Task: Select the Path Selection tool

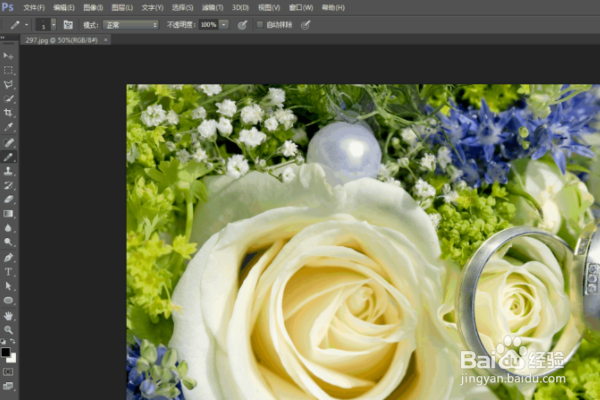Action: pos(8,286)
